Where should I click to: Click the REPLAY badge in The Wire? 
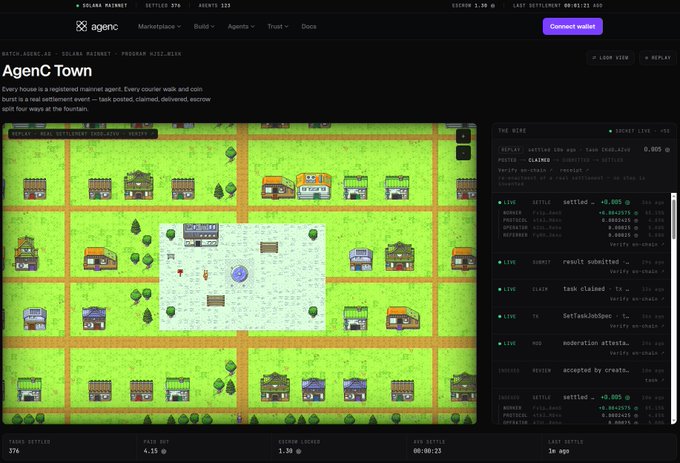(510, 150)
